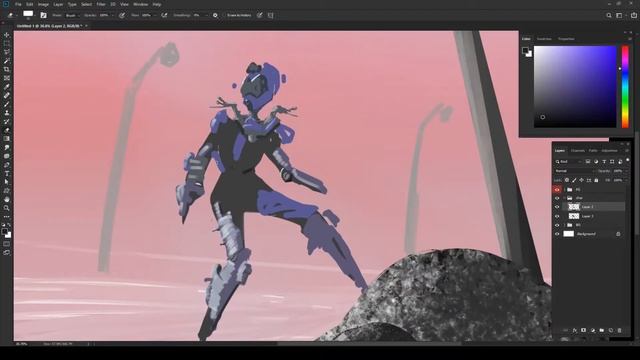
Task: Close the Untitled 1 document tab
Action: (x=86, y=26)
